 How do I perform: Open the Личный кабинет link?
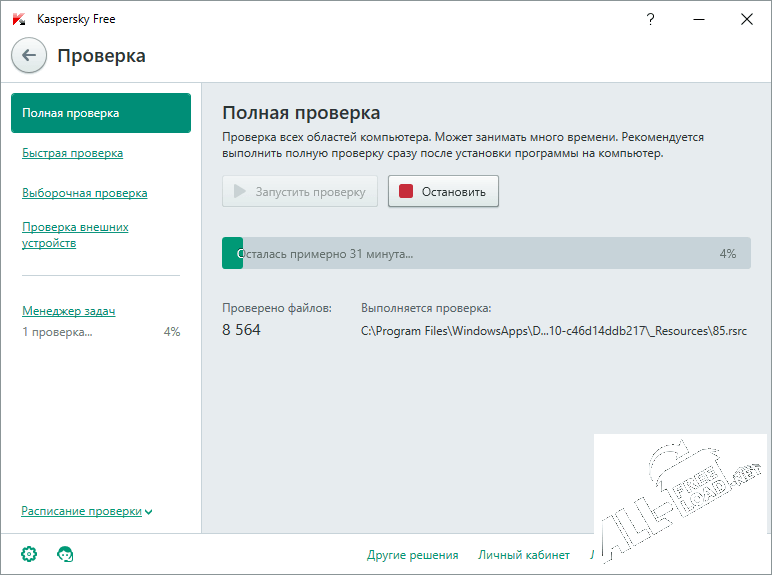523,555
